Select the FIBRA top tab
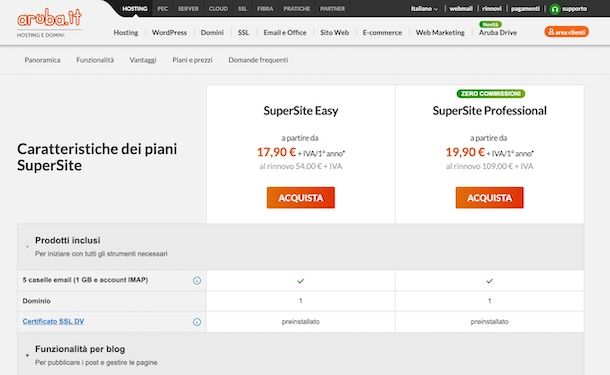610x375 pixels. [x=265, y=9]
